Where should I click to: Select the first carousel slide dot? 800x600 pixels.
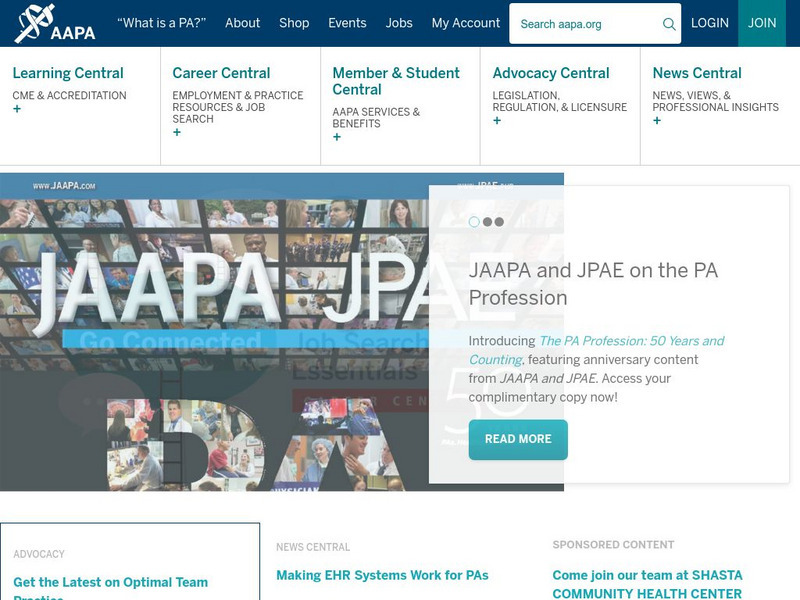tap(474, 222)
